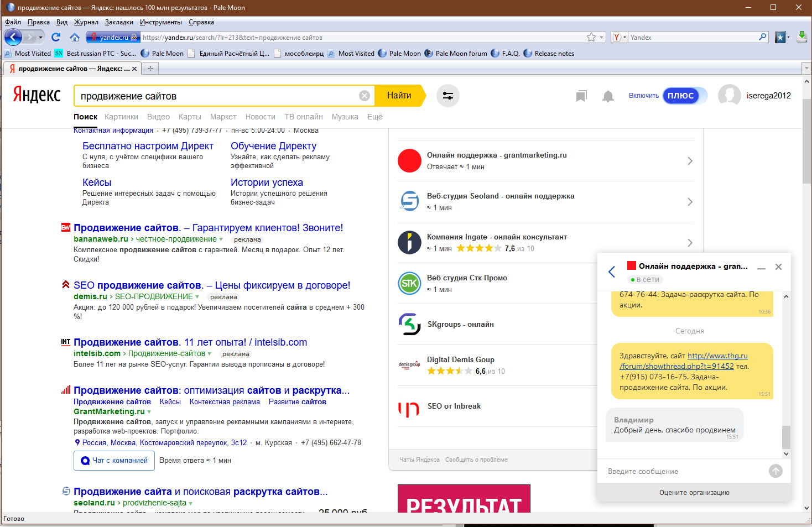Open the Инструменты menu

pyautogui.click(x=161, y=22)
